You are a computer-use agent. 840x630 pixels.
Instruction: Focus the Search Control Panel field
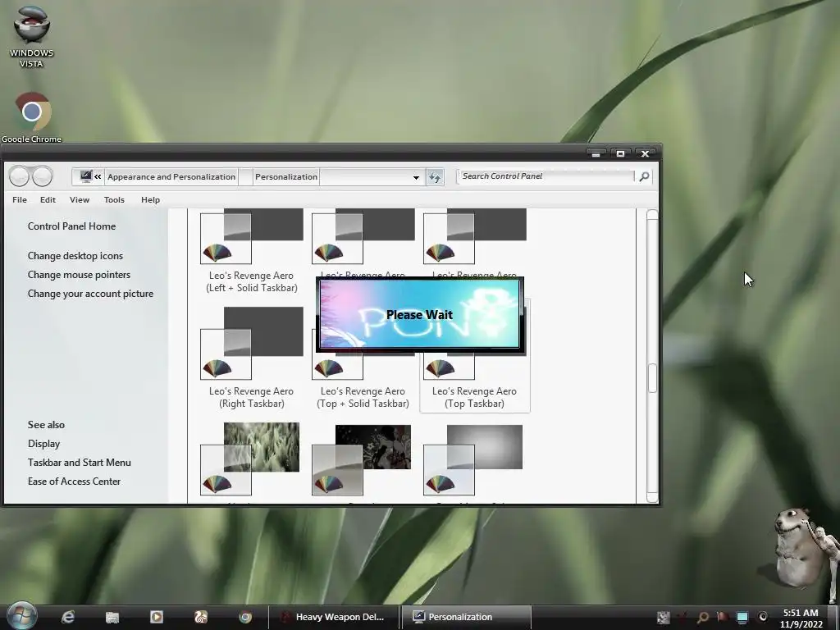(546, 176)
